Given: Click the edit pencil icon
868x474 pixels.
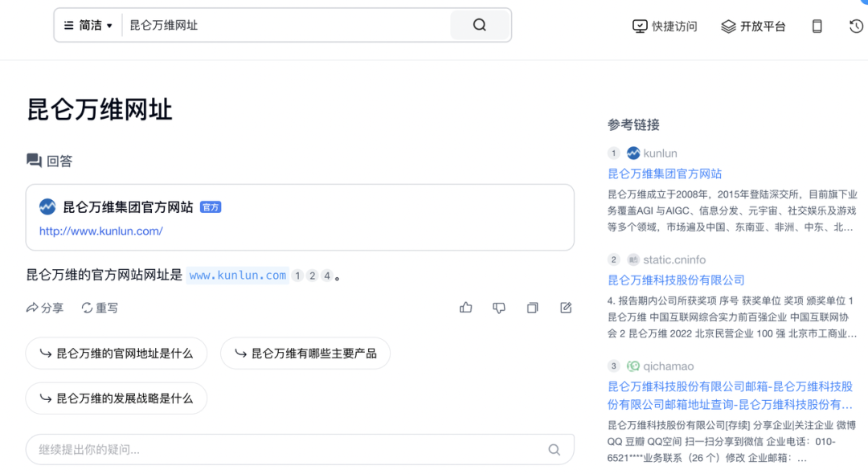Looking at the screenshot, I should (565, 308).
